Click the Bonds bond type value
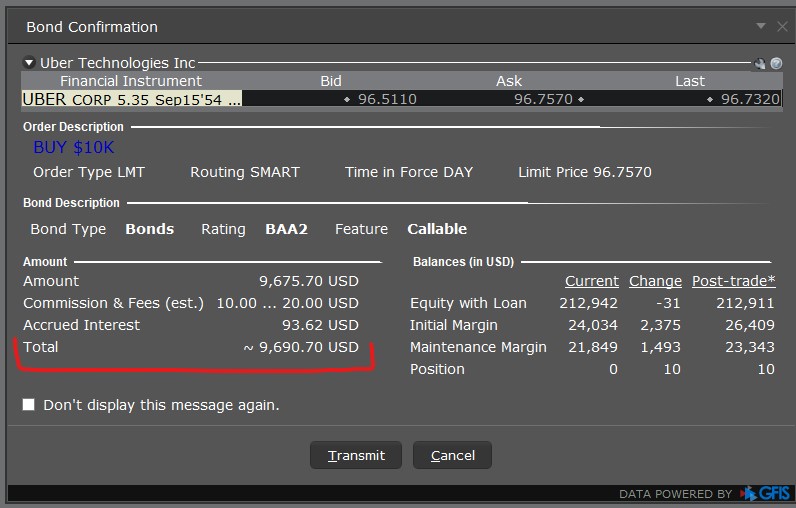Image resolution: width=796 pixels, height=508 pixels. click(x=150, y=229)
